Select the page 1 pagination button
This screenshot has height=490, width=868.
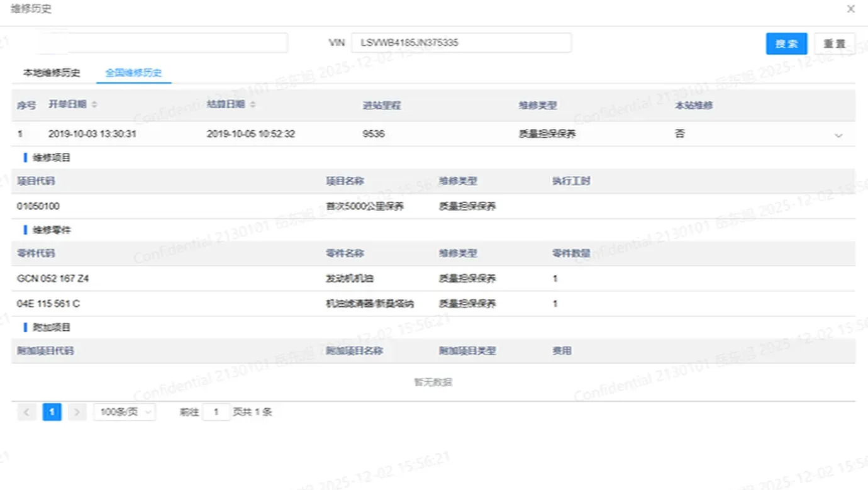(x=52, y=411)
